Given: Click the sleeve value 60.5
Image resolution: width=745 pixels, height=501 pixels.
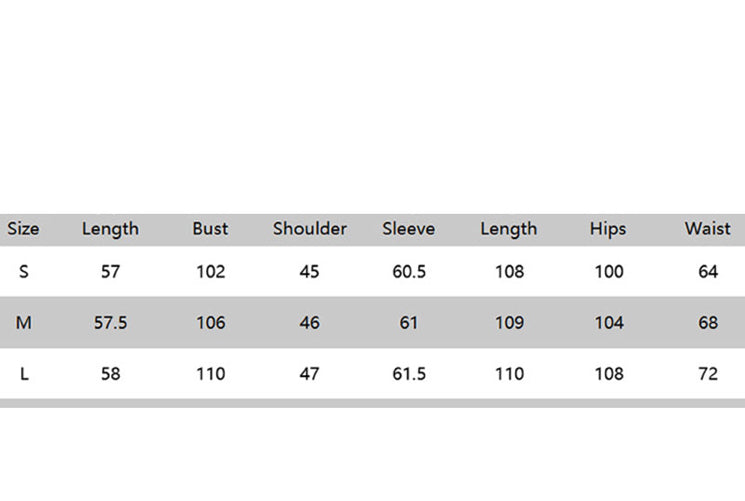Looking at the screenshot, I should [409, 272].
